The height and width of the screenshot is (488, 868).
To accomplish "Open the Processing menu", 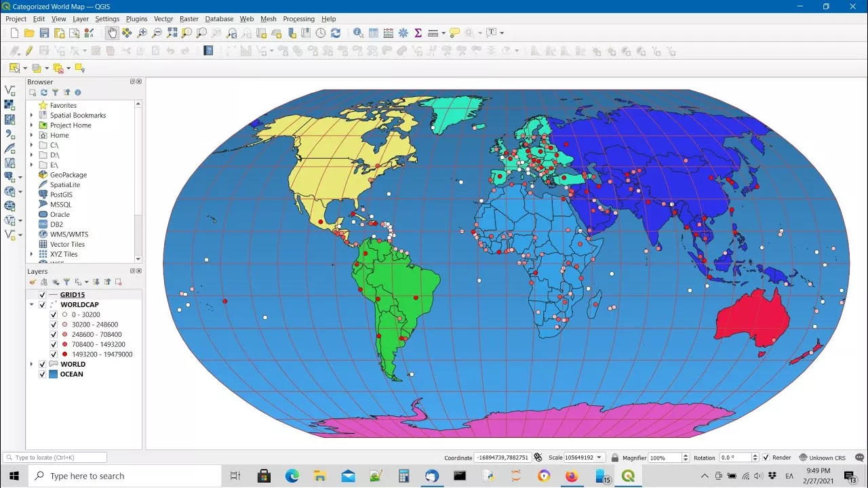I will pos(298,19).
